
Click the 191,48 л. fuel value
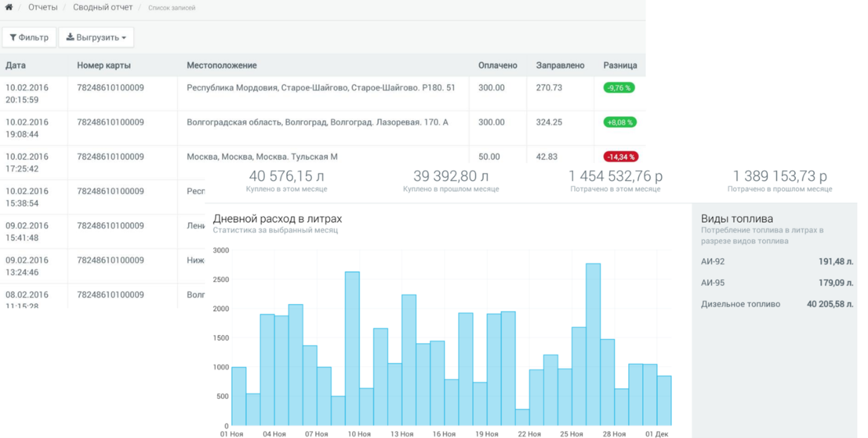coord(836,261)
